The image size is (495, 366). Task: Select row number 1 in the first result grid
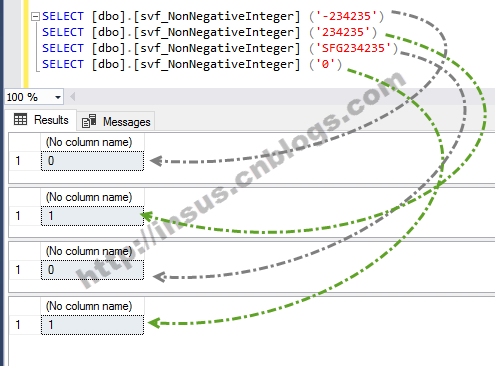click(x=24, y=161)
